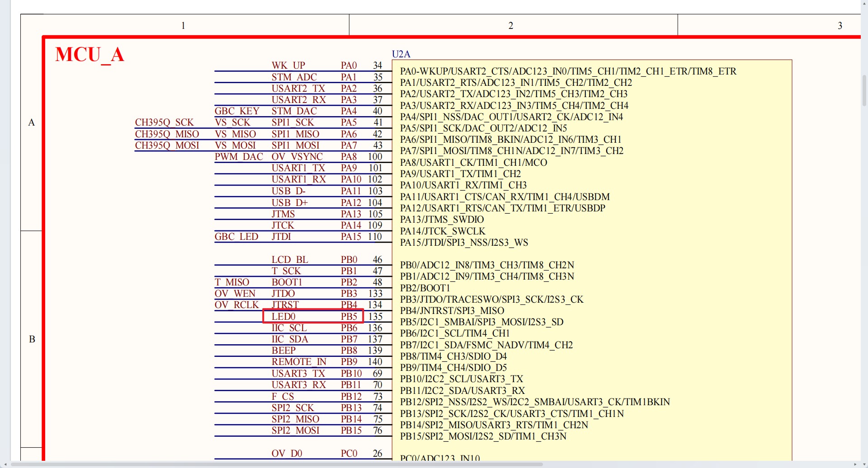Select the F_CS net label

[283, 397]
